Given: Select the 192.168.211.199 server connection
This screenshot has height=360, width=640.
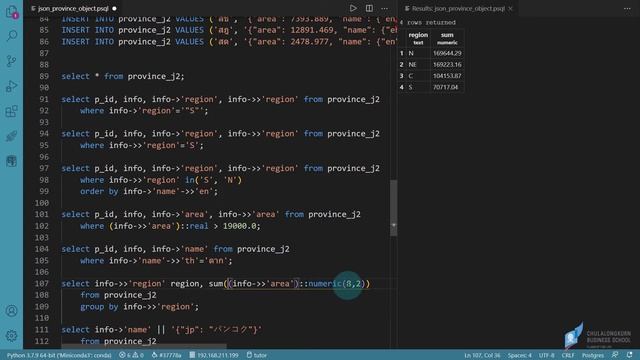Looking at the screenshot, I should [x=214, y=355].
